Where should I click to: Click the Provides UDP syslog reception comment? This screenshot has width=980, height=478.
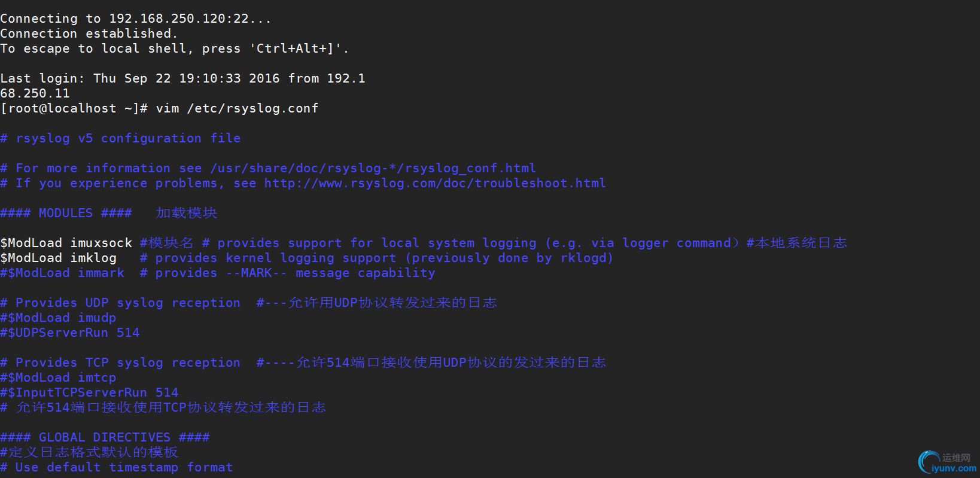(x=120, y=303)
